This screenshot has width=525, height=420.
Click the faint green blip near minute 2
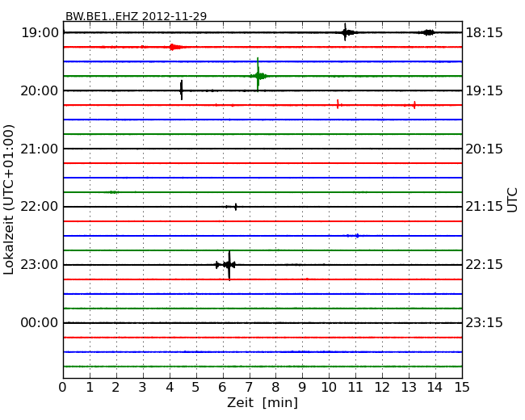point(113,192)
